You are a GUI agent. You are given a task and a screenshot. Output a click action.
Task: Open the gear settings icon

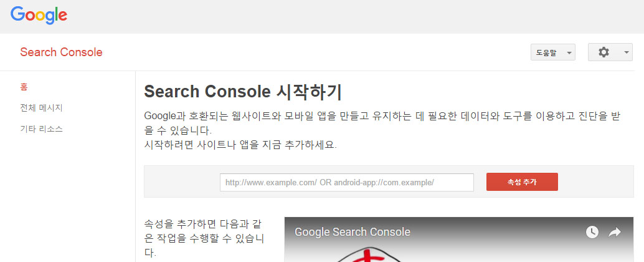(603, 52)
